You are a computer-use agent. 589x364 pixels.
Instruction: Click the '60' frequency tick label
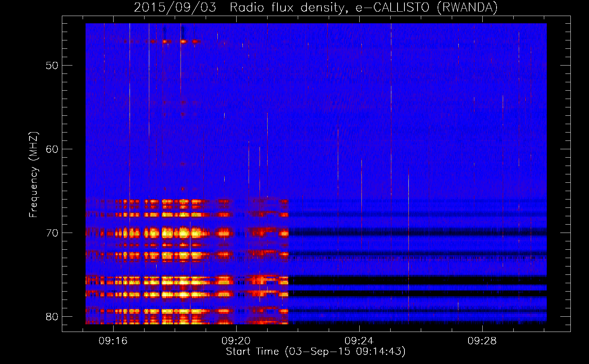(x=52, y=149)
